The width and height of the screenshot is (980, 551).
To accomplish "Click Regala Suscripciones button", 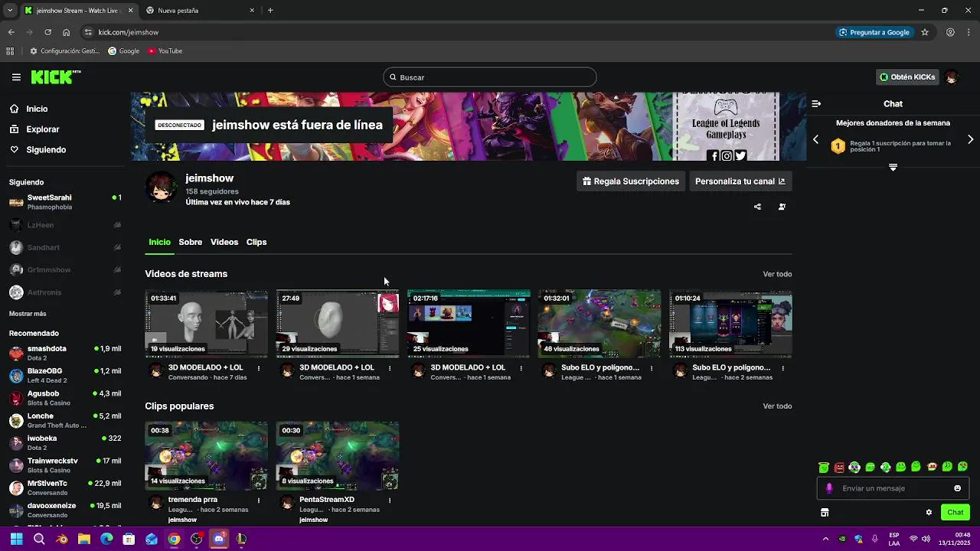I will (x=630, y=181).
